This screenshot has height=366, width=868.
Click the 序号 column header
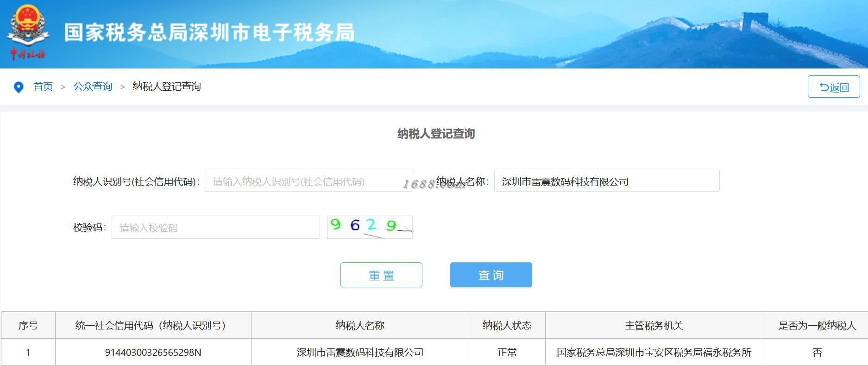point(28,325)
